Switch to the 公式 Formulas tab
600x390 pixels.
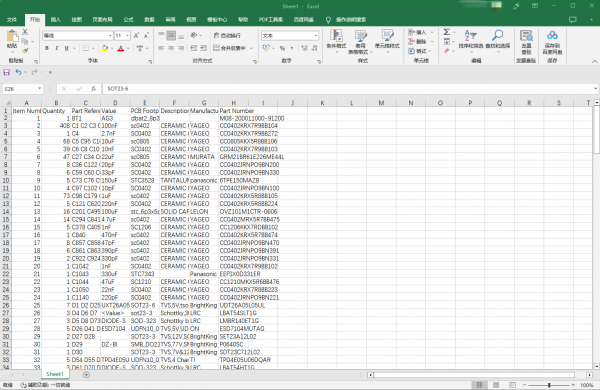coord(128,20)
